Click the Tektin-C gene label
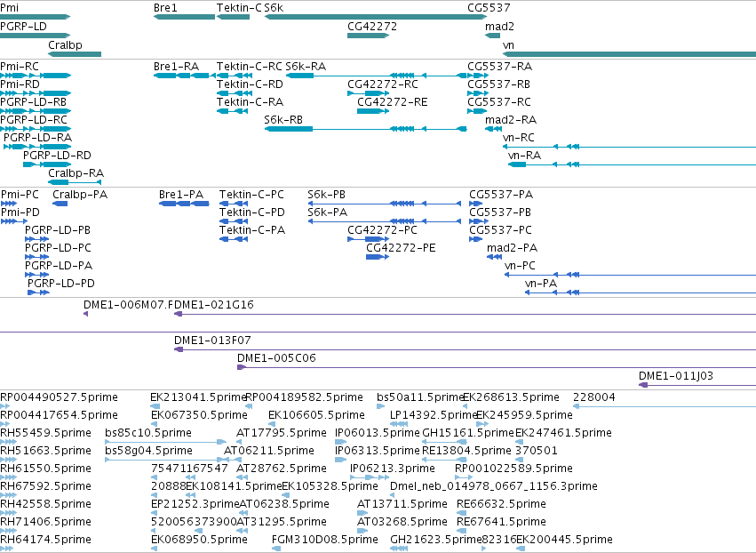756x553 pixels. [239, 8]
